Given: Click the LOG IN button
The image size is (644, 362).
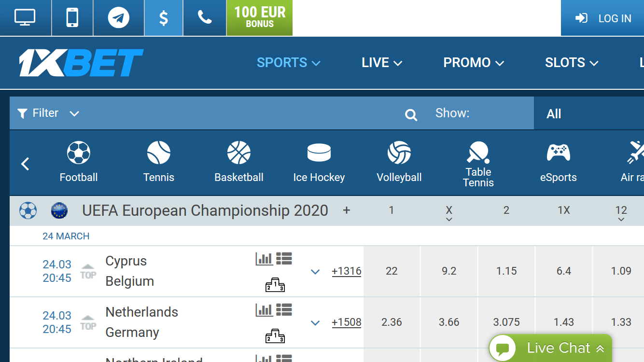Looking at the screenshot, I should 602,18.
